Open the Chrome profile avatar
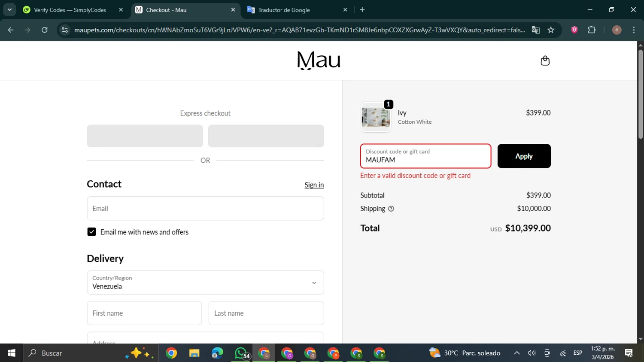This screenshot has height=362, width=644. pos(617,30)
